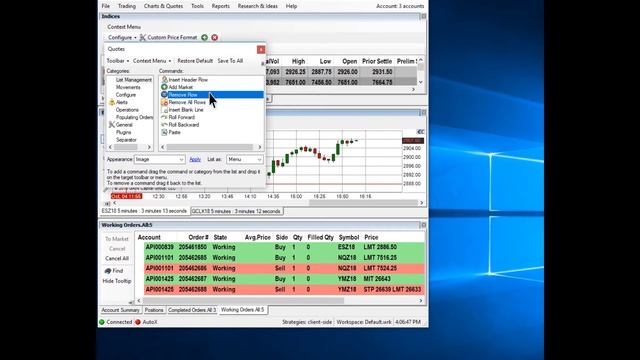Click the Commands list horizontal scrollbar
Image resolution: width=640 pixels, height=360 pixels.
click(211, 147)
